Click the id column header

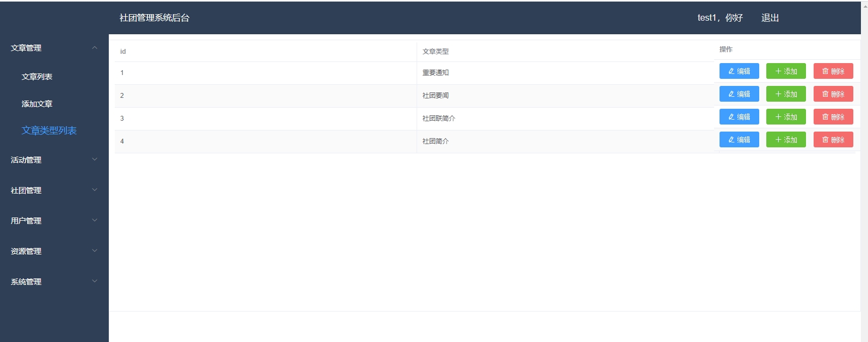click(265, 52)
